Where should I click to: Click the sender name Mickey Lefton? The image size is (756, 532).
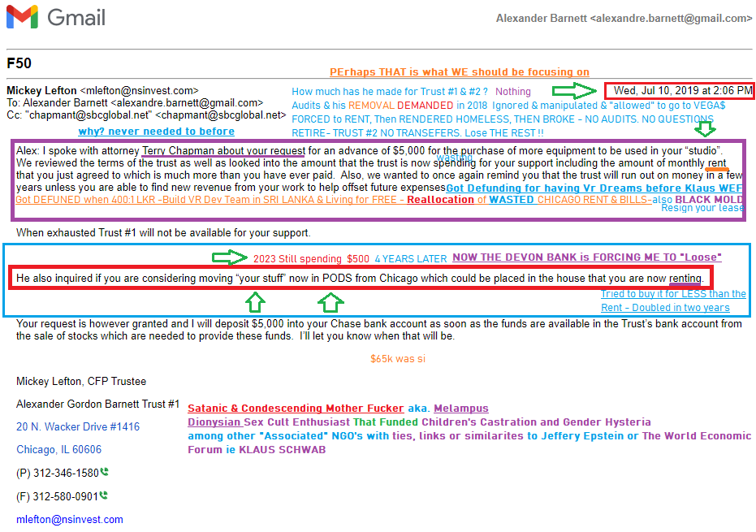[x=41, y=91]
